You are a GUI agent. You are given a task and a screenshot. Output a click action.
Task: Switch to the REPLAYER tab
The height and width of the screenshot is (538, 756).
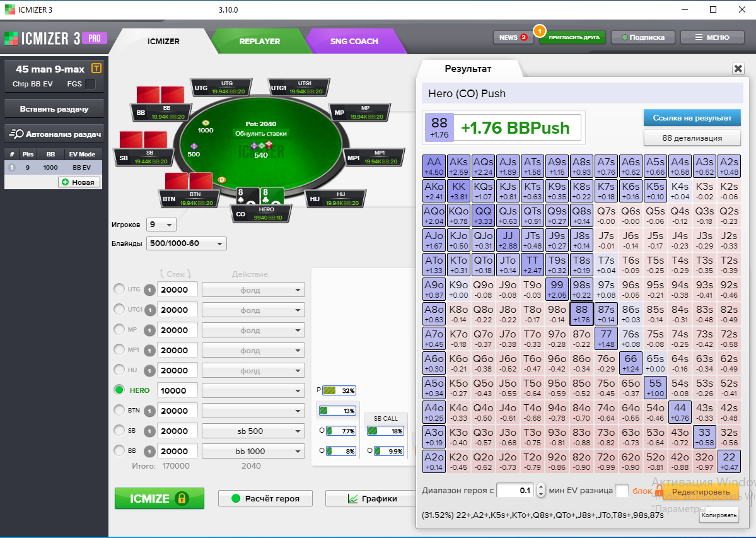[259, 42]
